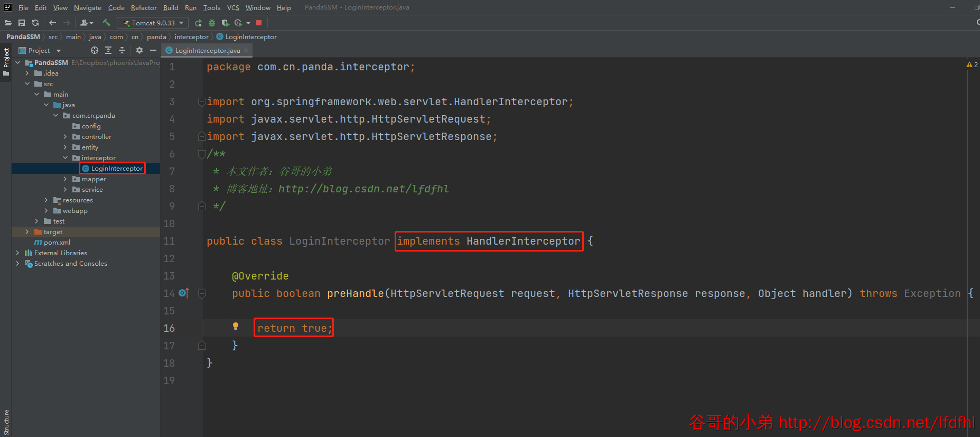
Task: Click the Open folder toolbar icon
Action: coord(8,23)
